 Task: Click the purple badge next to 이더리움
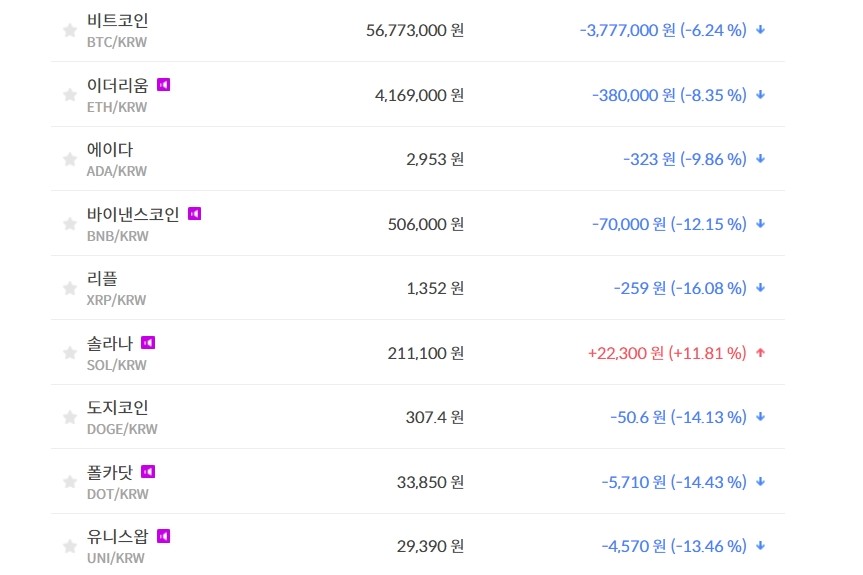(x=163, y=85)
